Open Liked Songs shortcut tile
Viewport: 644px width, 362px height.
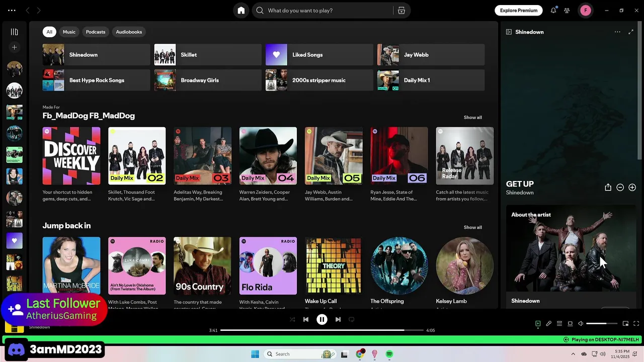coord(319,55)
